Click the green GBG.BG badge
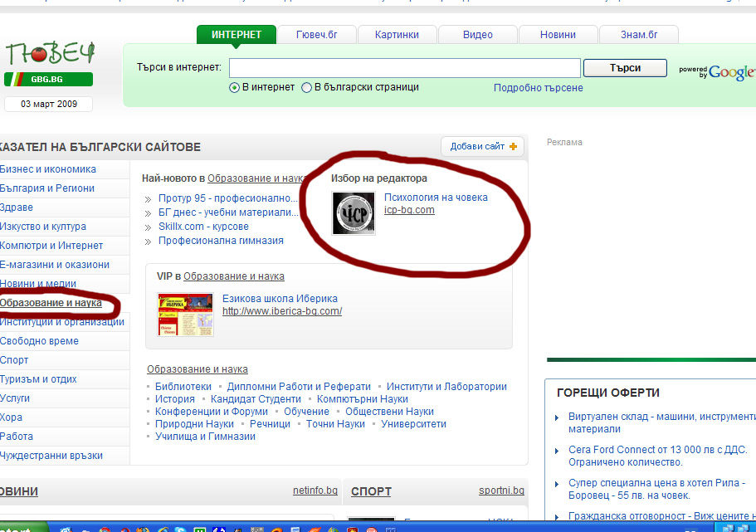The image size is (756, 532). tap(48, 79)
